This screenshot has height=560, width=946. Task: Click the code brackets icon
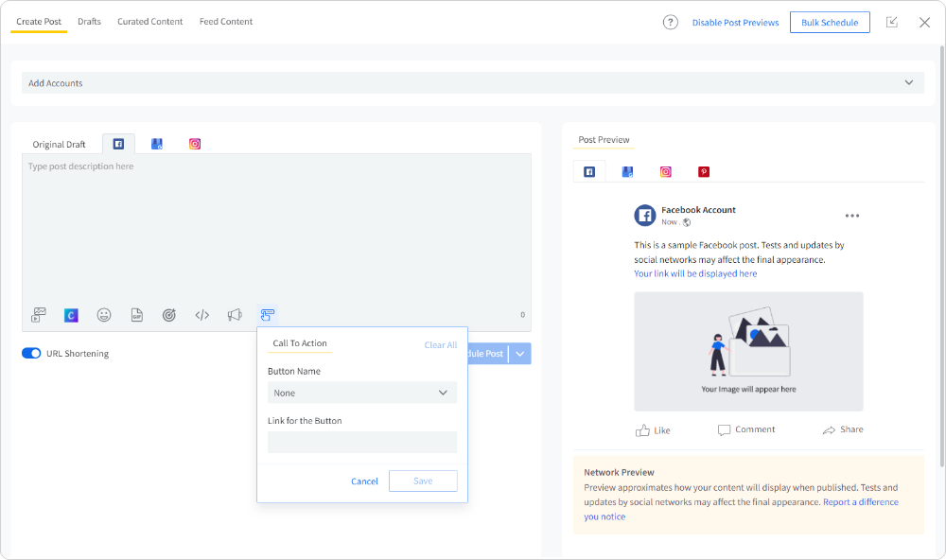click(201, 315)
